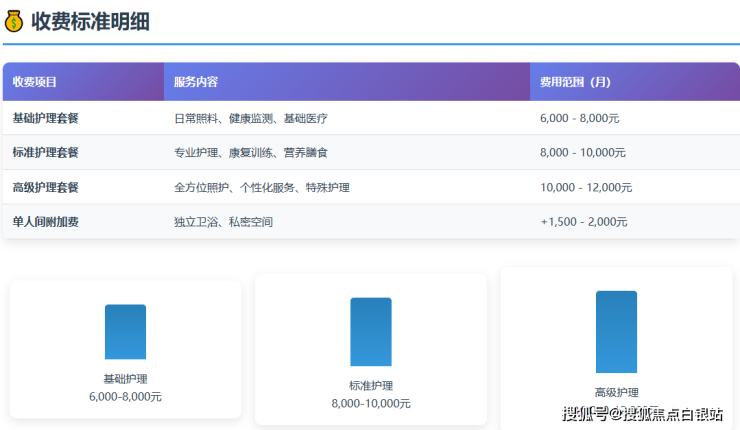Viewport: 740px width, 430px height.
Task: Click the 单人间附加费 row label
Action: click(45, 222)
